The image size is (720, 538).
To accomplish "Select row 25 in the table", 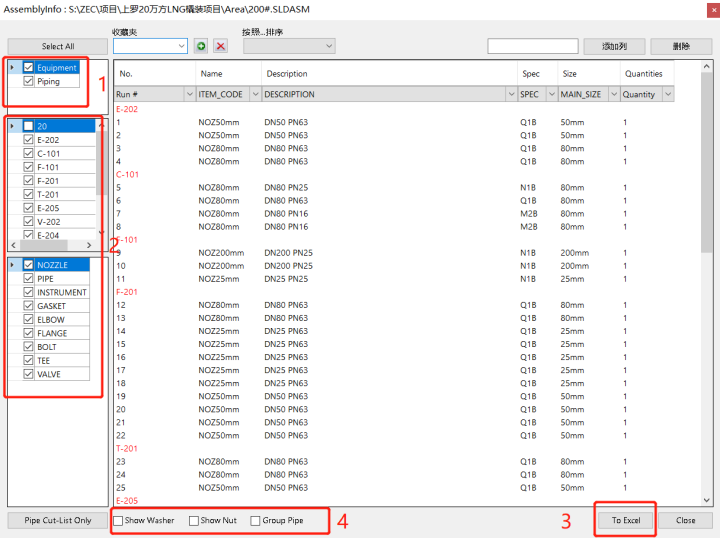I will pyautogui.click(x=394, y=488).
